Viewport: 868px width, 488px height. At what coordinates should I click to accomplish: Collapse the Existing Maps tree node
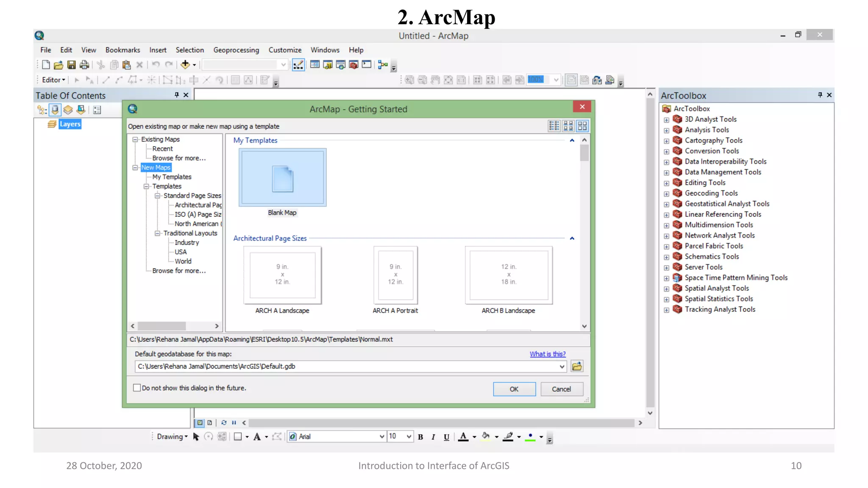pyautogui.click(x=135, y=139)
